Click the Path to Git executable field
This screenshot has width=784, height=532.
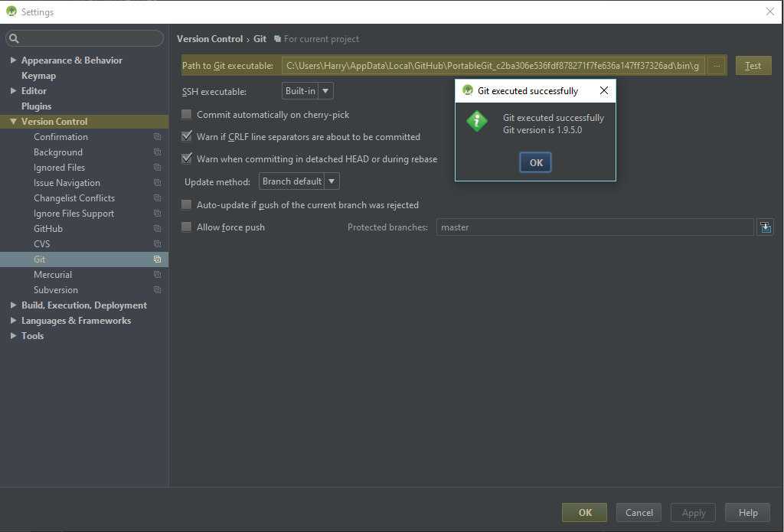click(x=494, y=66)
